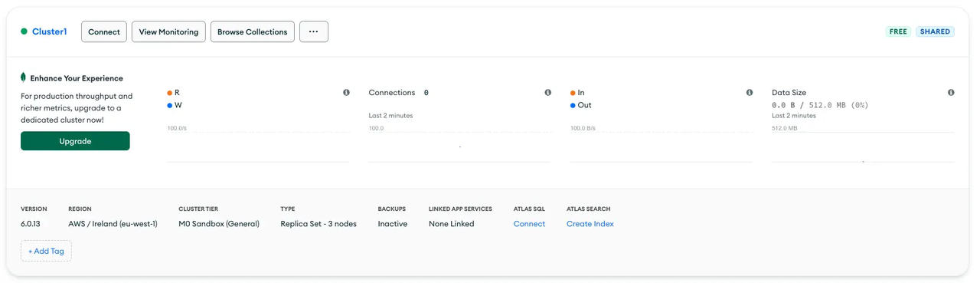Click the orange In network legend marker
The image size is (980, 283).
pyautogui.click(x=573, y=93)
